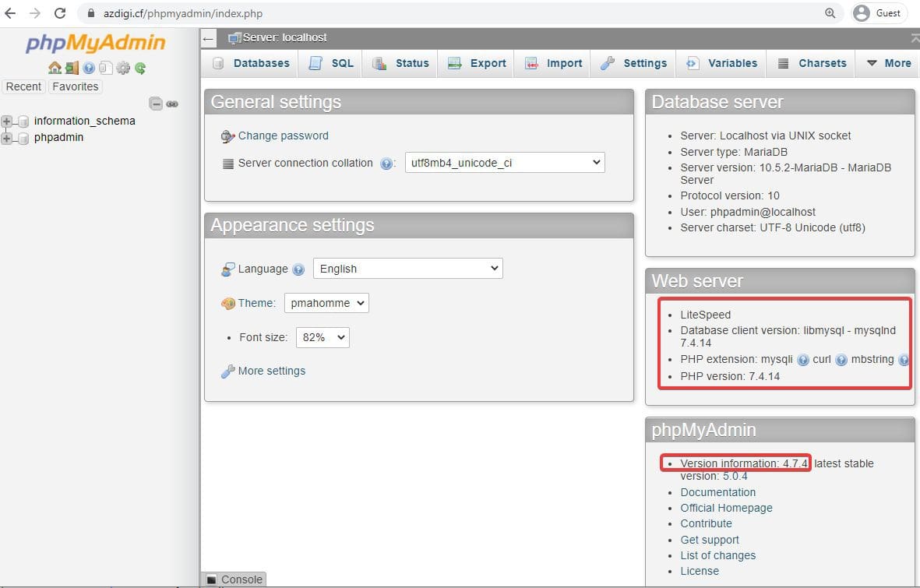Switch to the Favorites tab

coord(75,86)
